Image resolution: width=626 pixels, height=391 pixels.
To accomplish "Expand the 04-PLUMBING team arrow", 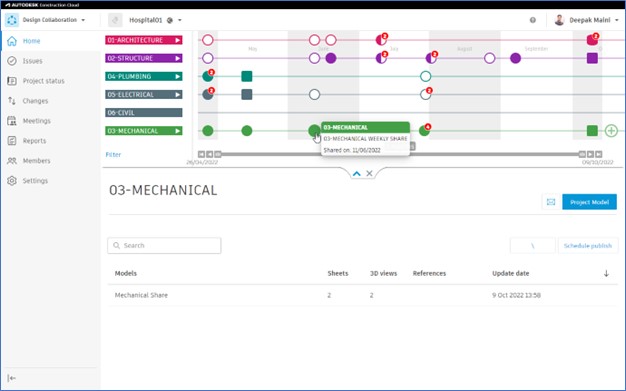I will pos(178,76).
